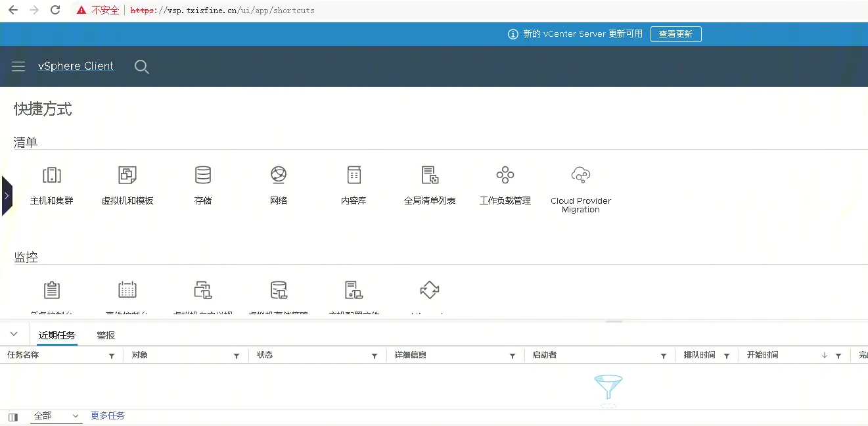
Task: Filter the task name column
Action: (112, 356)
